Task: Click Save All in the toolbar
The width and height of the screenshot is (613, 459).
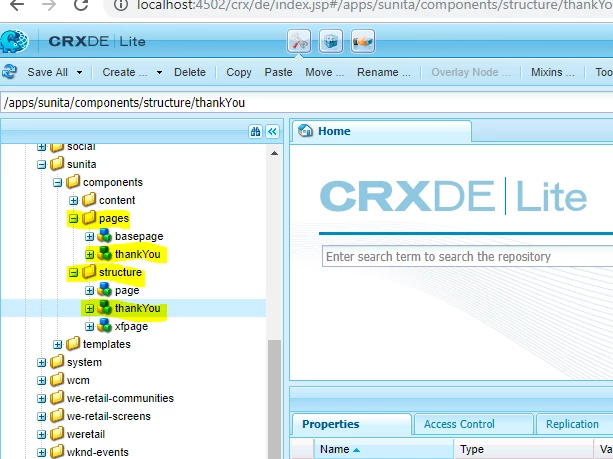Action: pos(47,72)
